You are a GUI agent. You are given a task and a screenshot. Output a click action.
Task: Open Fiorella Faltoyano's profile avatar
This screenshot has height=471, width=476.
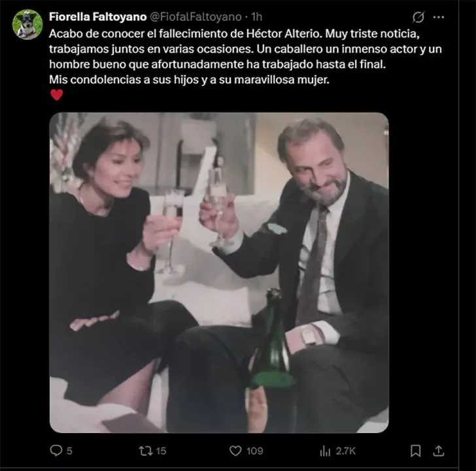click(27, 24)
